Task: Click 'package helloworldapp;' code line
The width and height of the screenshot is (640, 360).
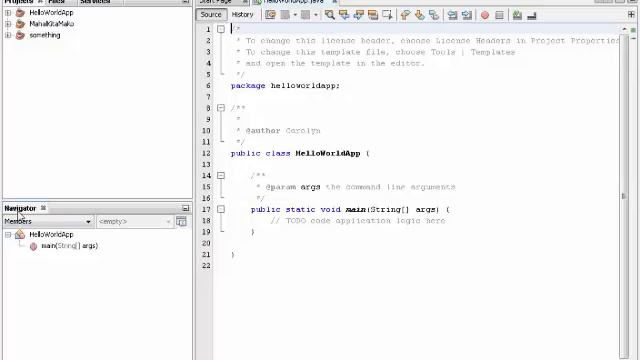Action: [285, 86]
